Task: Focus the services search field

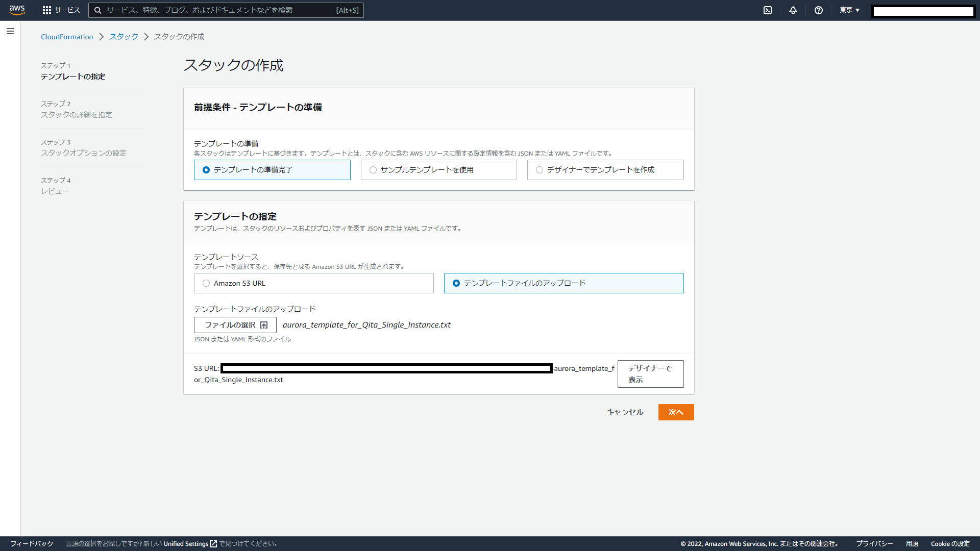Action: [219, 10]
